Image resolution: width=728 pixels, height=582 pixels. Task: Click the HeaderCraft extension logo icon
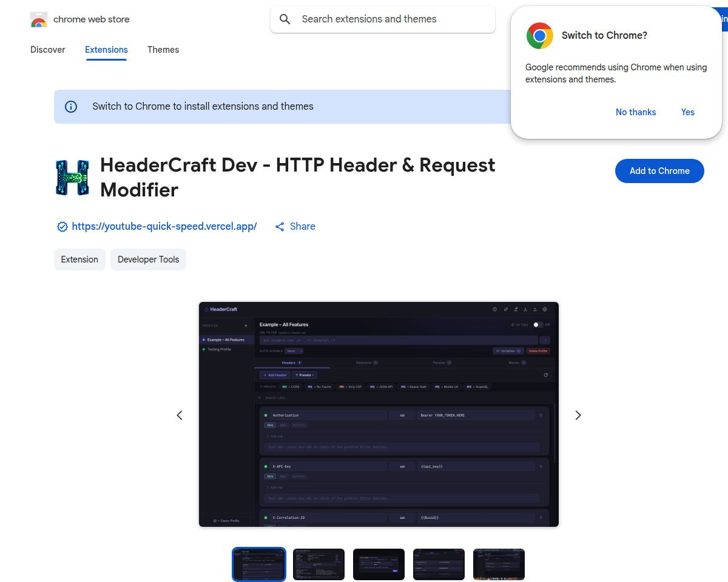pyautogui.click(x=72, y=178)
